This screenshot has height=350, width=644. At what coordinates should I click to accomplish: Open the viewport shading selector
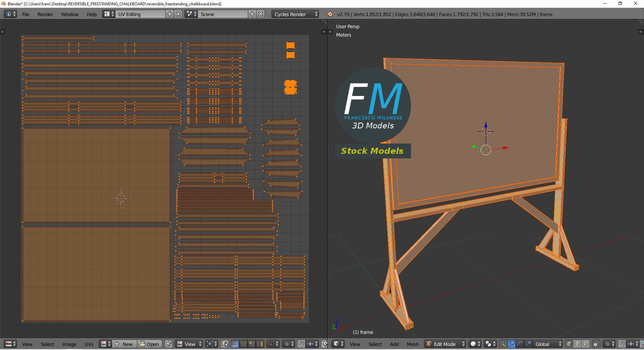point(475,344)
